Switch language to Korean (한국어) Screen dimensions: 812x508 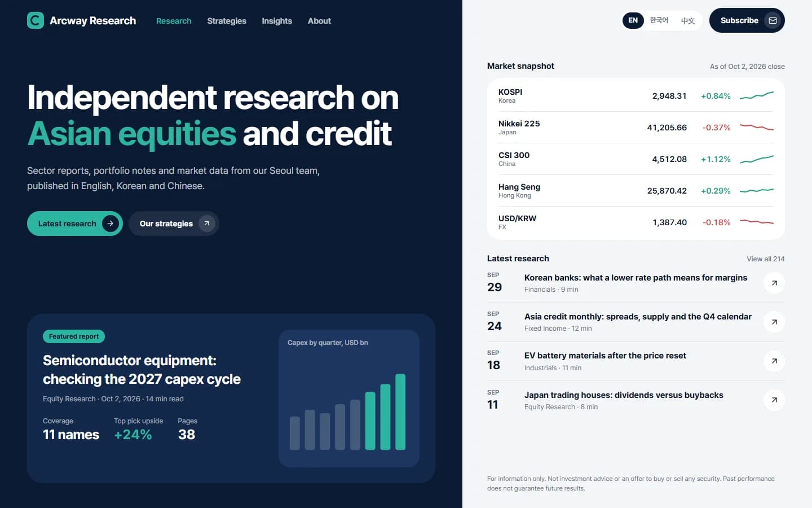659,20
